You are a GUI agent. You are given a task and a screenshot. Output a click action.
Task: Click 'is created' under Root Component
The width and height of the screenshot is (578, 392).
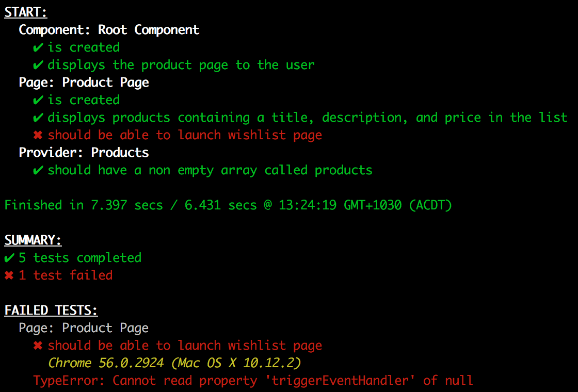click(84, 47)
